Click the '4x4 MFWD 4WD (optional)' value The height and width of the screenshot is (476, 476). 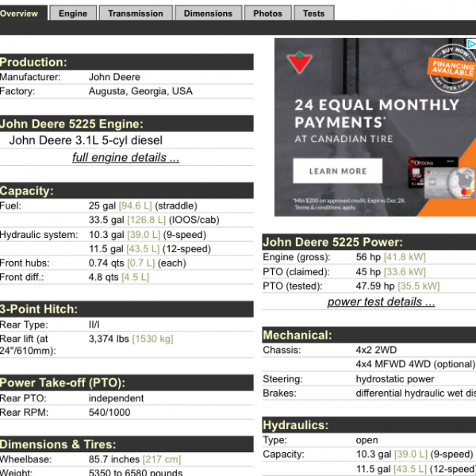pos(416,364)
